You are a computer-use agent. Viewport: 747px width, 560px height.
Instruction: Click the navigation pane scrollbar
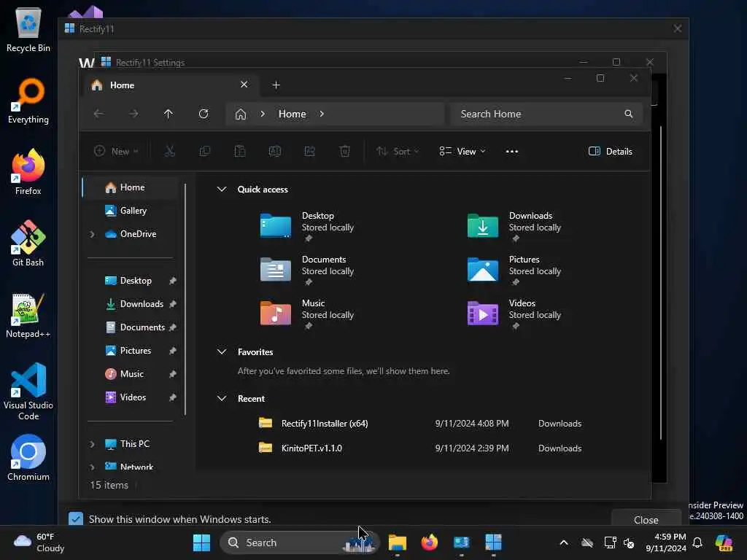(185, 300)
